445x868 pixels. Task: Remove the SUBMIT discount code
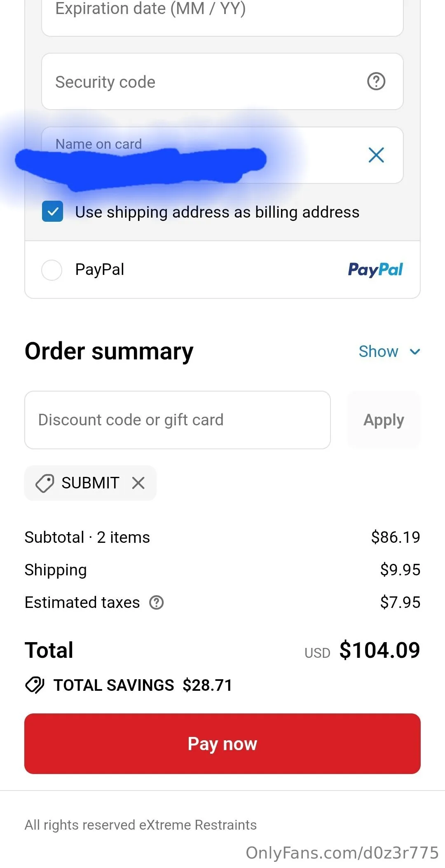(x=138, y=483)
